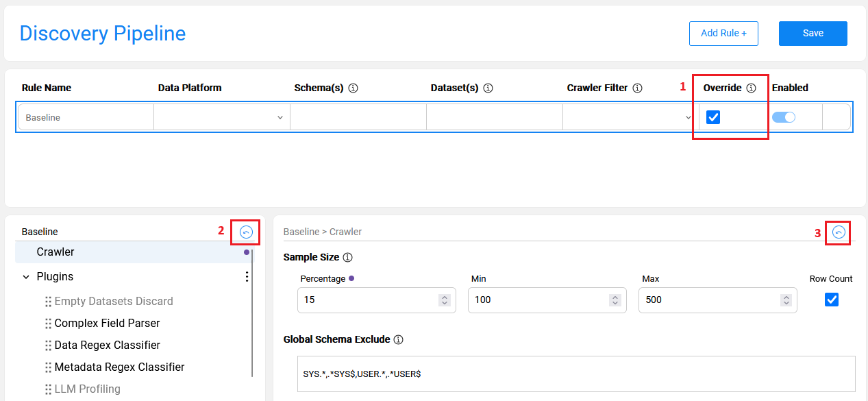
Task: Open the Crawler Filter dropdown
Action: point(629,117)
